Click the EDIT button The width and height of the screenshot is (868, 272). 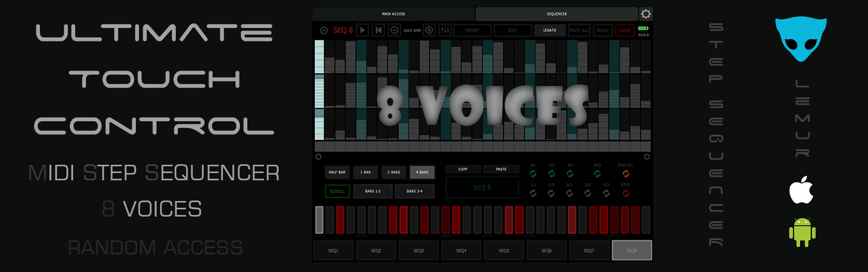point(512,31)
